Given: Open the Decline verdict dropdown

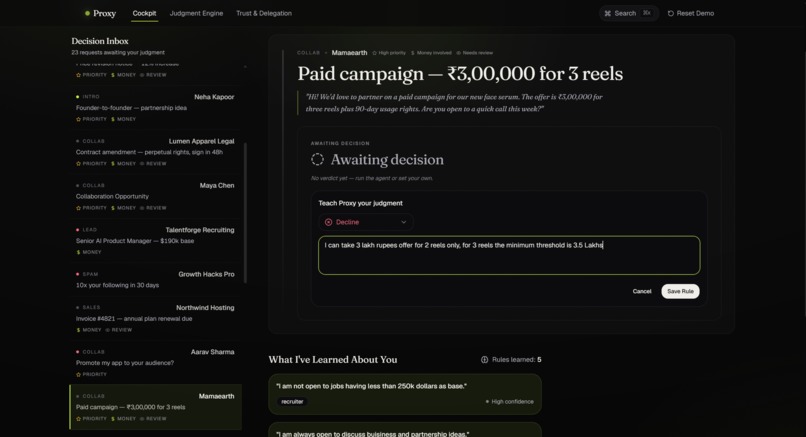Looking at the screenshot, I should pos(365,222).
